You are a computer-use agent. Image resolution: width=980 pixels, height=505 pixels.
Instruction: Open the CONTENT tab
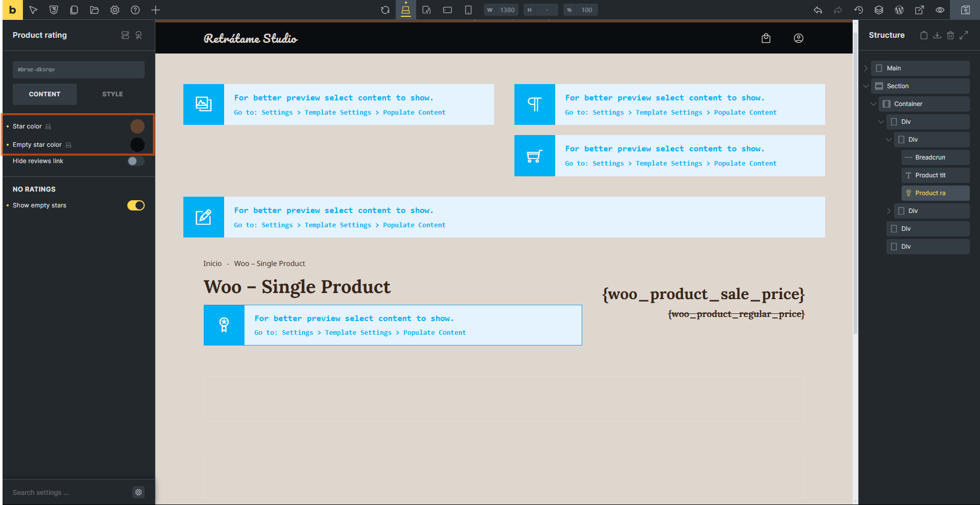click(44, 94)
